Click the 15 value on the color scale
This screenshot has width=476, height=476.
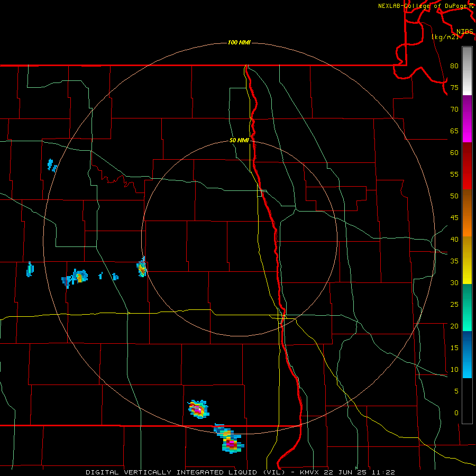pyautogui.click(x=454, y=348)
